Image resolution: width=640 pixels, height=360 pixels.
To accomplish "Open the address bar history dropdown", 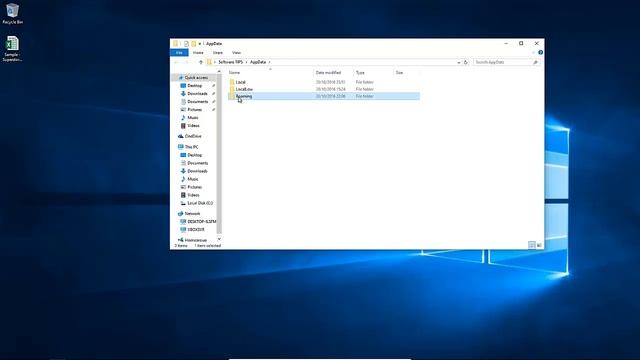I will pyautogui.click(x=458, y=62).
